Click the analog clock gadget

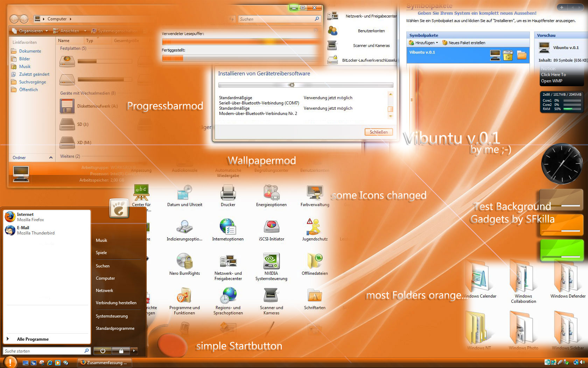point(562,164)
